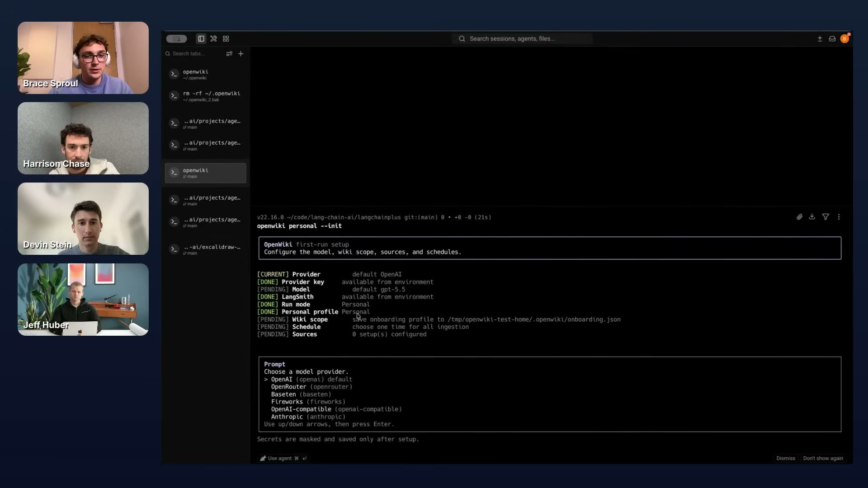Click the terminal icon of rm -rf tab
The width and height of the screenshot is (868, 488).
(x=174, y=96)
